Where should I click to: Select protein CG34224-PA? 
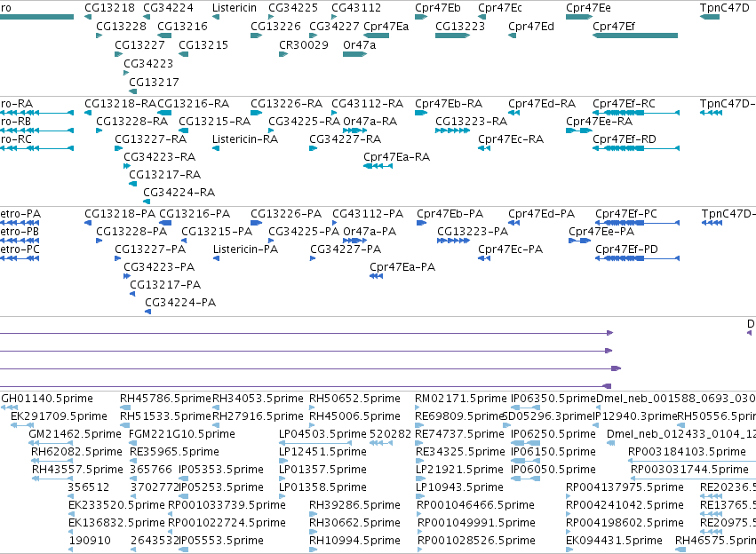[180, 303]
